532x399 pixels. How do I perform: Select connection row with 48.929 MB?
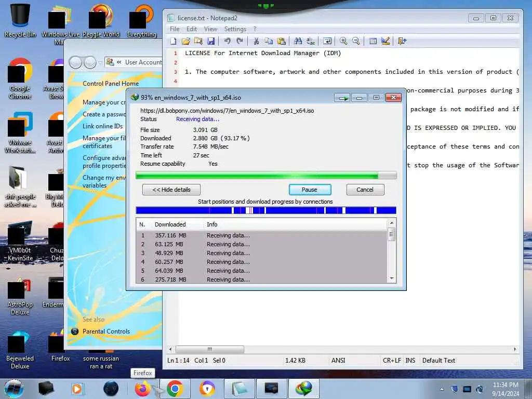262,253
